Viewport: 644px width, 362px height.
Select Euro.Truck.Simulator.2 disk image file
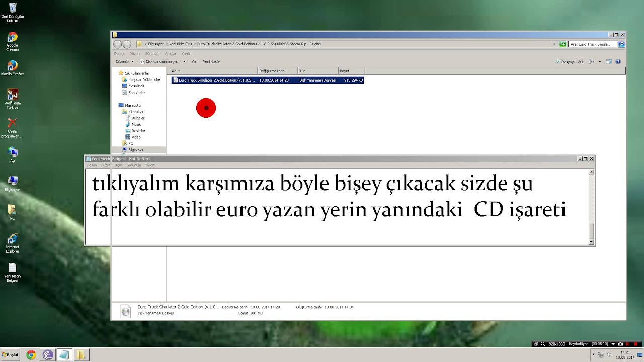tap(267, 80)
